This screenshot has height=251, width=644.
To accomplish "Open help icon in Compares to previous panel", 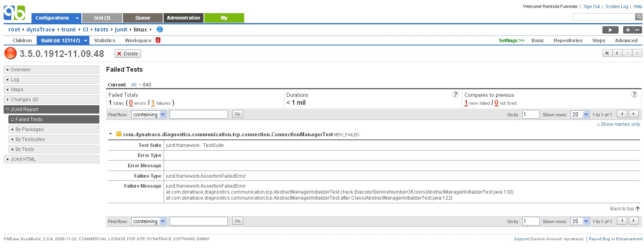I will 634,94.
